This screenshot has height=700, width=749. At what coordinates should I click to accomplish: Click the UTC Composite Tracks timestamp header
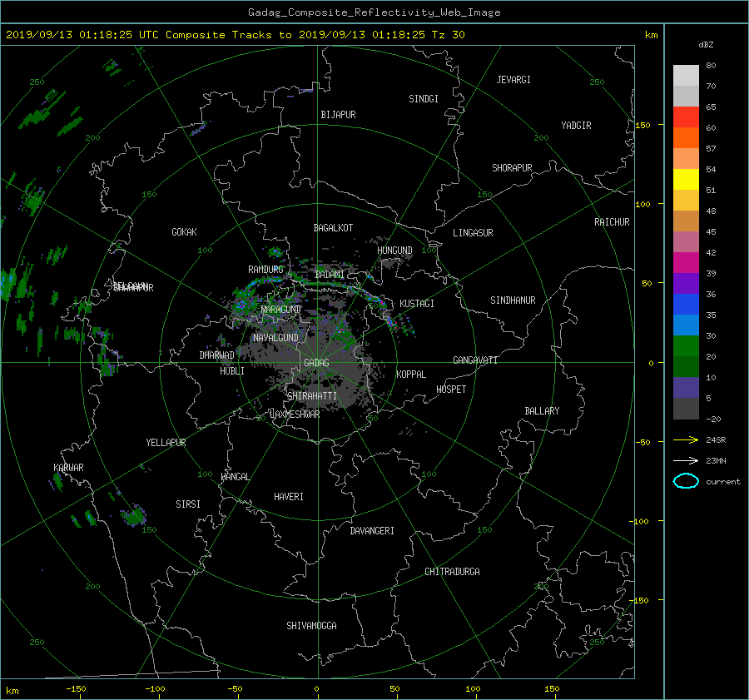pos(236,35)
